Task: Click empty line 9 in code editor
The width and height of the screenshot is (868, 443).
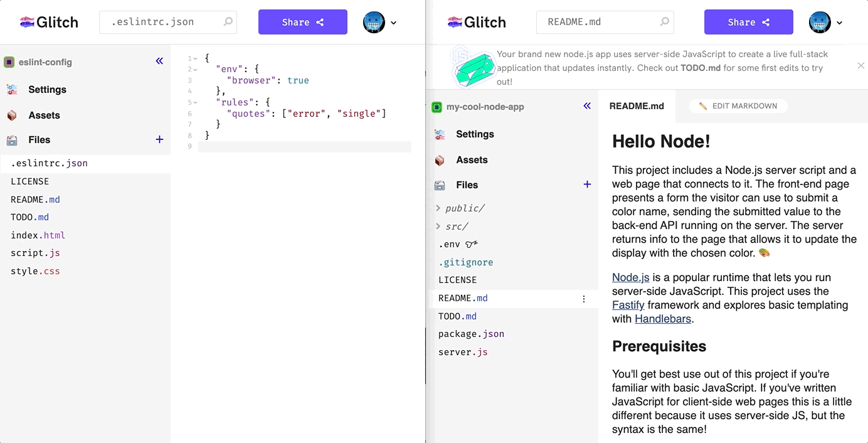Action: [x=305, y=147]
